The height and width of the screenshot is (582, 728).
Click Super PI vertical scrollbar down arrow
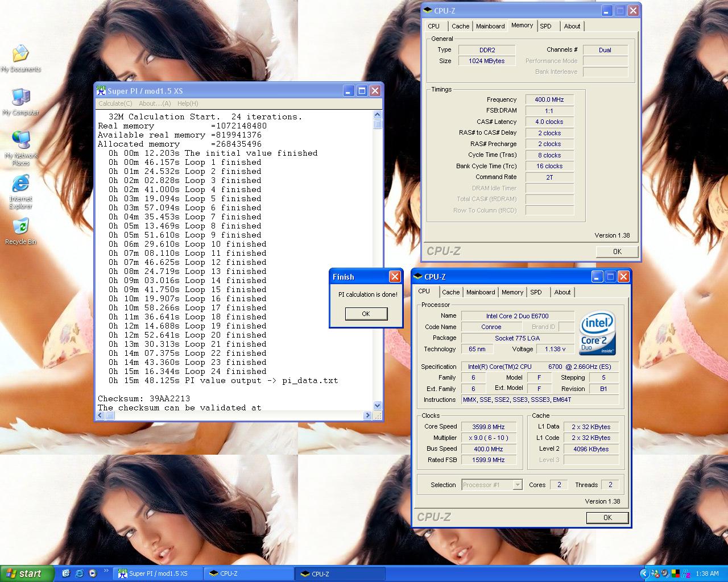(378, 405)
